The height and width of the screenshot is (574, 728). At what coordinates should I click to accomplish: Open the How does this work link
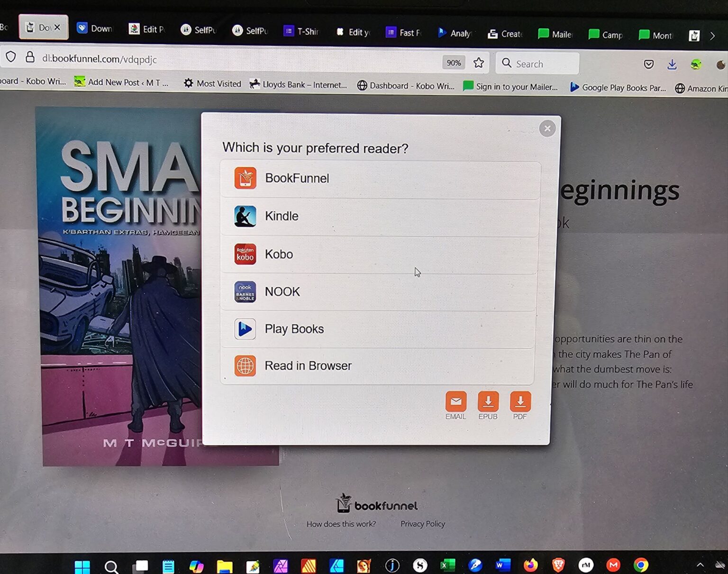[x=341, y=523]
